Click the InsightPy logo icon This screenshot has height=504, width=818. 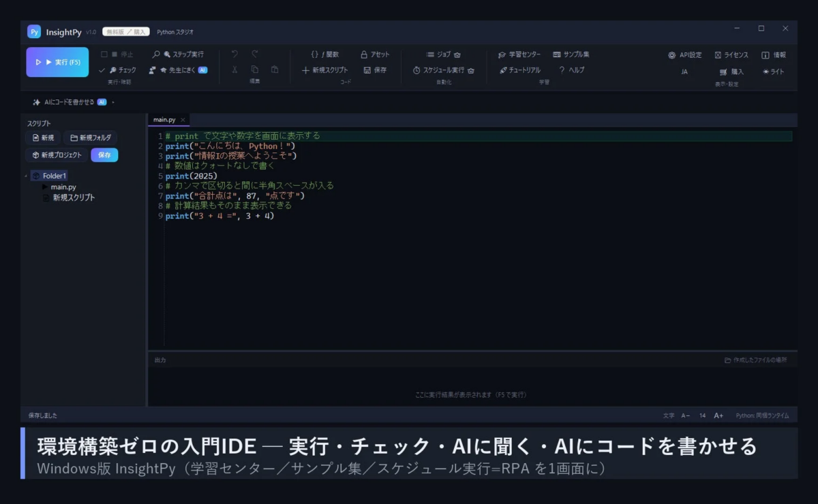(34, 32)
